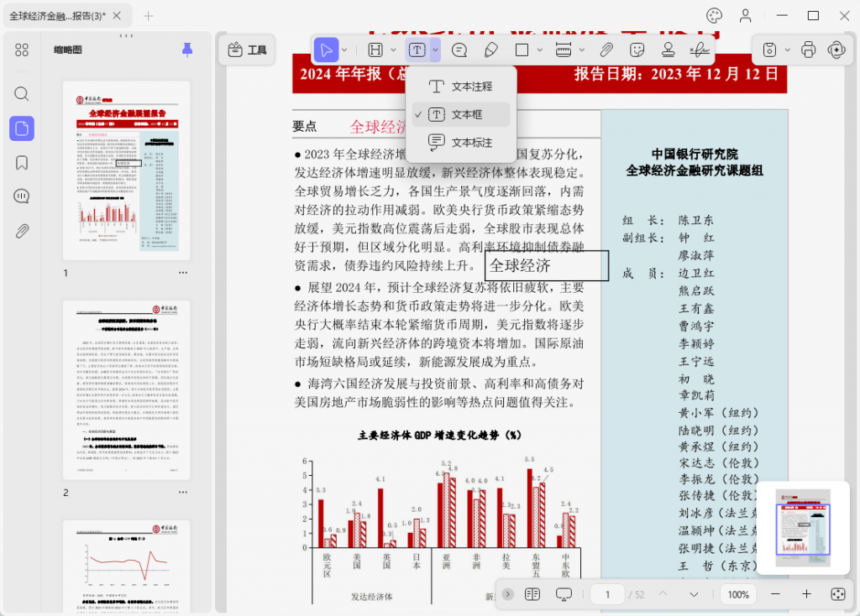
Task: Select page 2 thumbnail
Action: (x=126, y=390)
